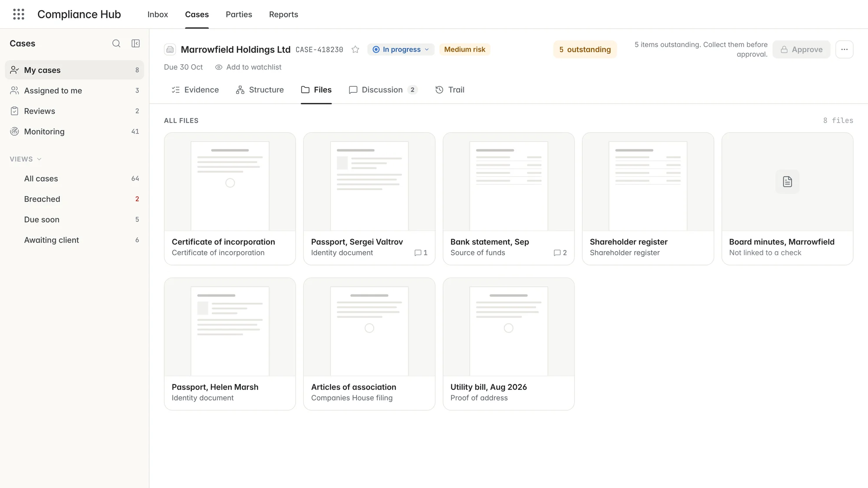This screenshot has width=868, height=488.
Task: Select the Due soon view
Action: coord(74,219)
